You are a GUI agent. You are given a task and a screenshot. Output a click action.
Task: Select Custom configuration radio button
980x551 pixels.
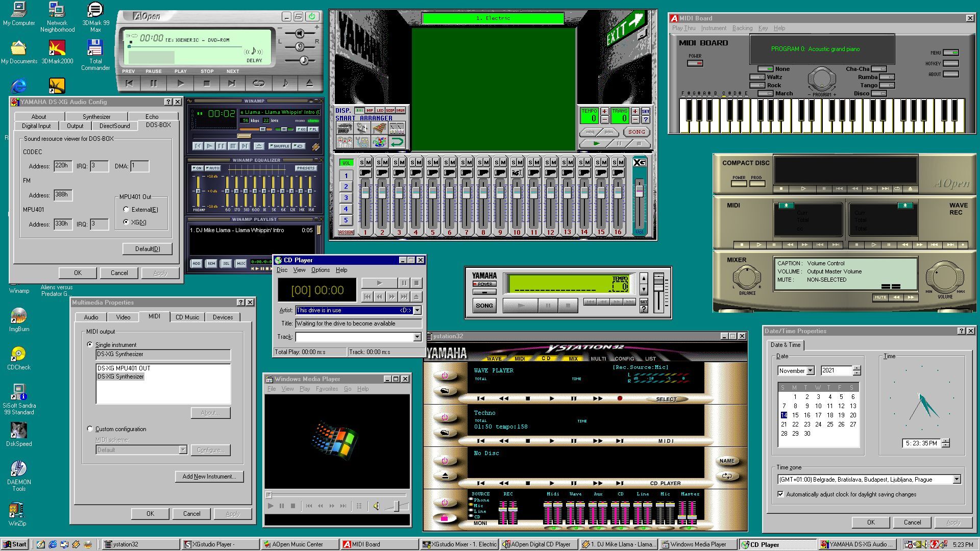pos(90,429)
